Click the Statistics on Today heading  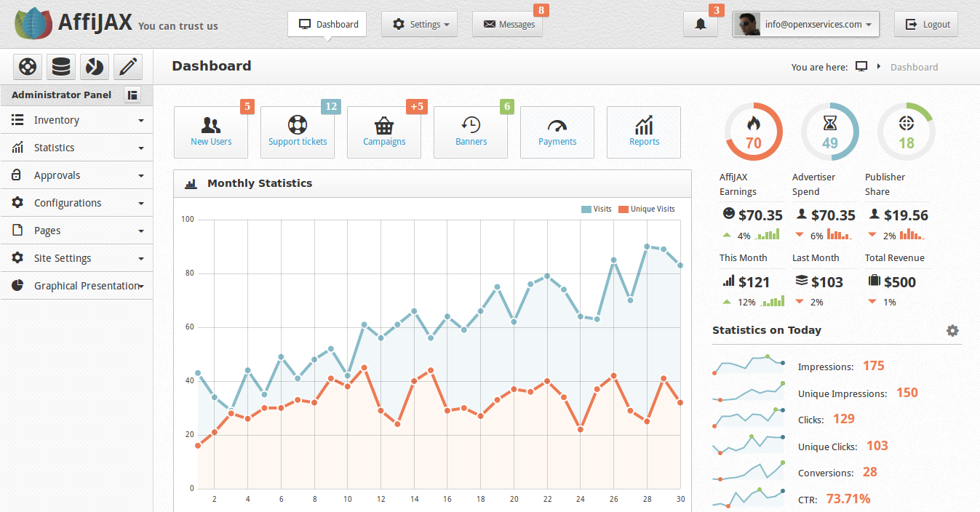767,330
